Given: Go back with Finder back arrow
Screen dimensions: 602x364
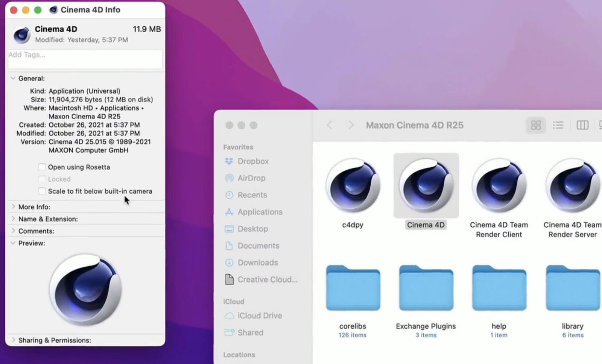Looking at the screenshot, I should [x=330, y=125].
